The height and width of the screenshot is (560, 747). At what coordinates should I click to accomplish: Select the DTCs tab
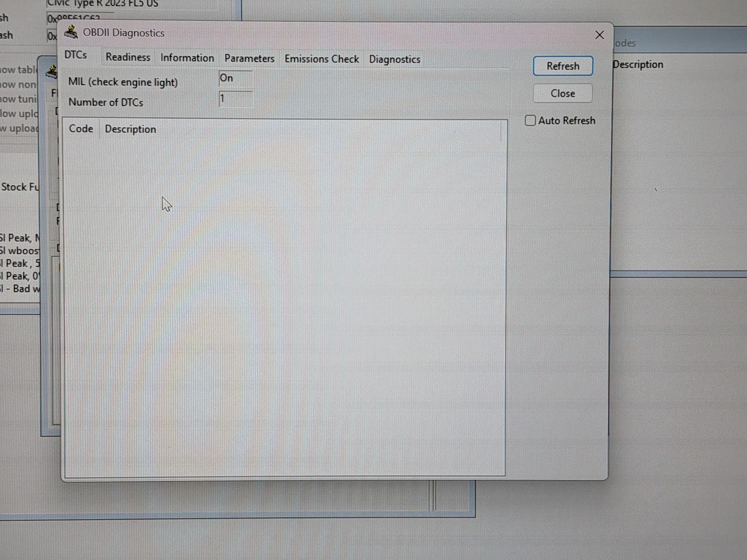pyautogui.click(x=75, y=55)
